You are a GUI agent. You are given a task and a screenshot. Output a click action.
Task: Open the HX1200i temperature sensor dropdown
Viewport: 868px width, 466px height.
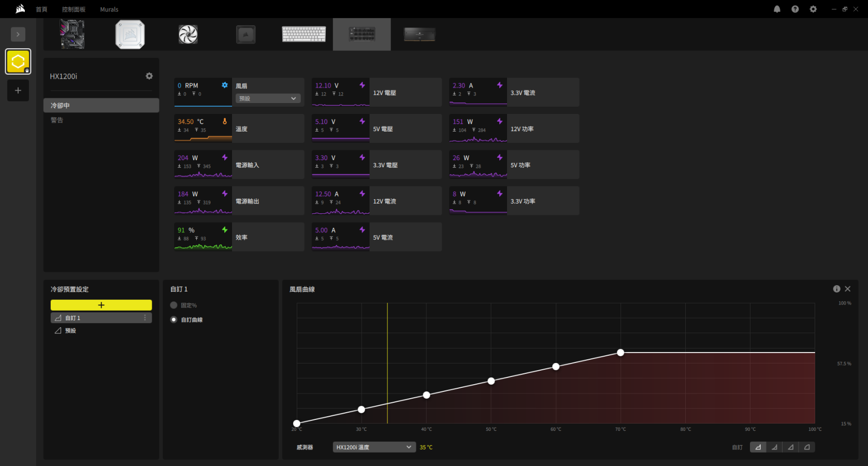[374, 447]
